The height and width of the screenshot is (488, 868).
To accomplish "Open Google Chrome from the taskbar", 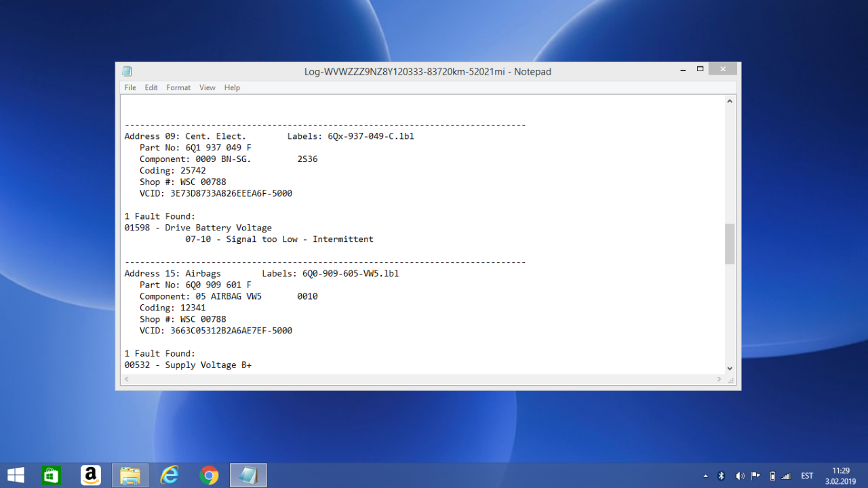I will coord(209,475).
